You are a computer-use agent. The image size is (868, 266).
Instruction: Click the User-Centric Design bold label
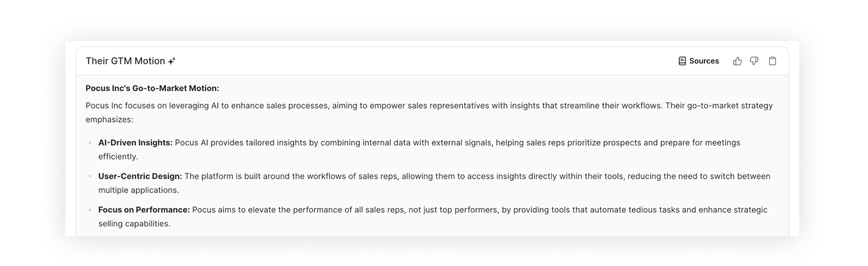[140, 177]
